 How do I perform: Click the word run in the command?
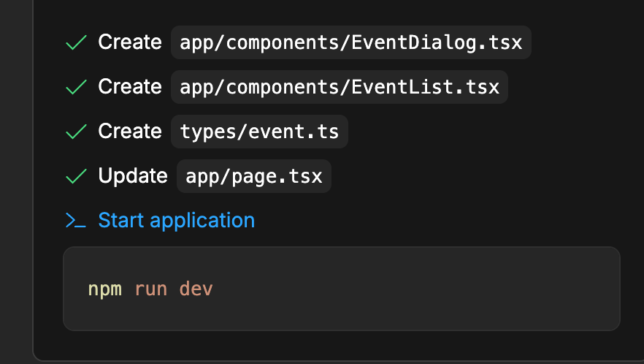[150, 289]
